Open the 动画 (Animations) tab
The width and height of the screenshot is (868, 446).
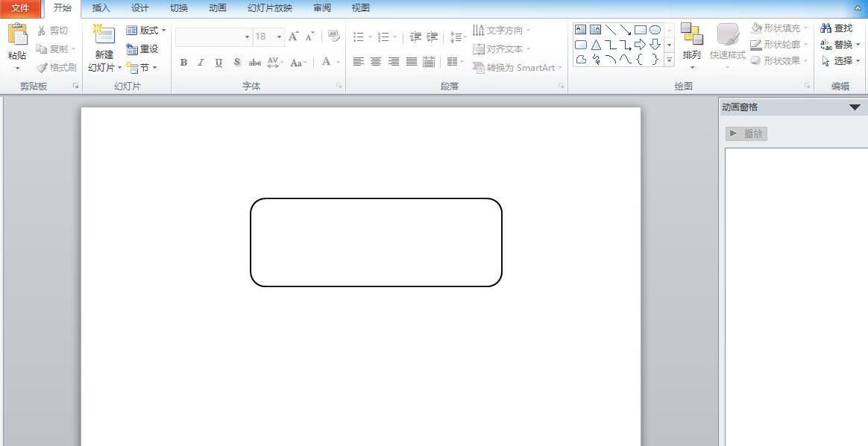click(218, 8)
